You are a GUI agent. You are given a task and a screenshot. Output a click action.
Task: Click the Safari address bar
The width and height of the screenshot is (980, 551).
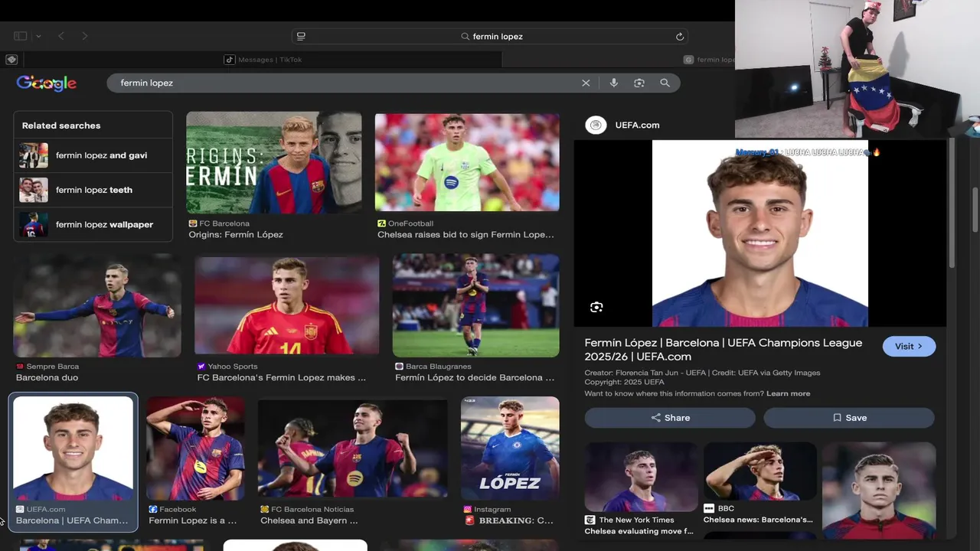click(490, 36)
